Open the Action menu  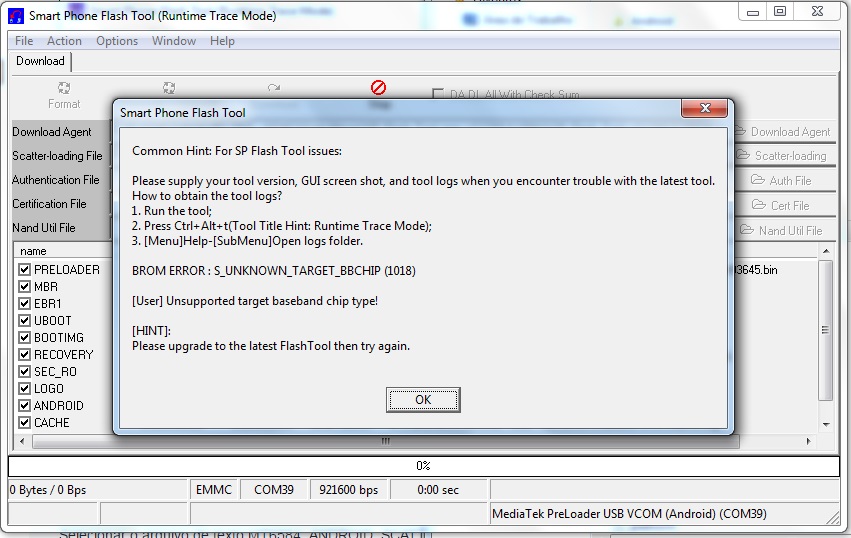point(64,41)
